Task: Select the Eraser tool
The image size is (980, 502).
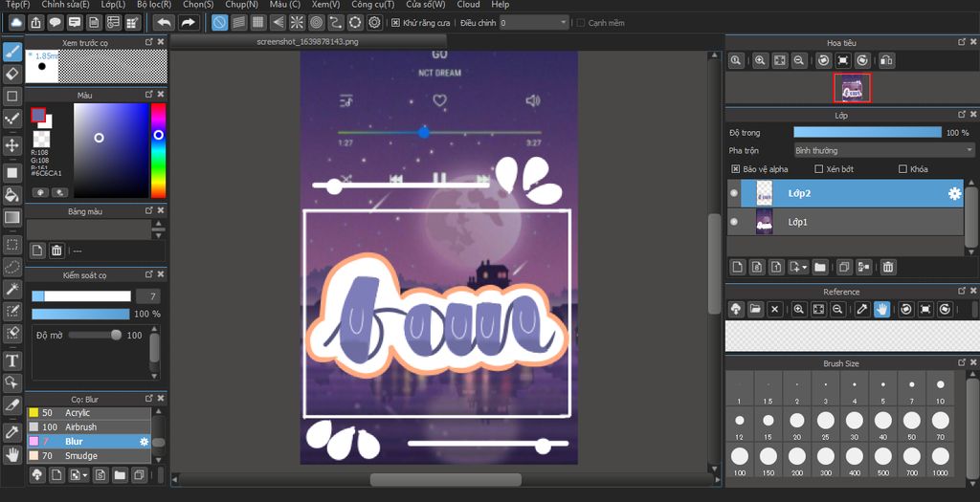Action: (x=12, y=74)
